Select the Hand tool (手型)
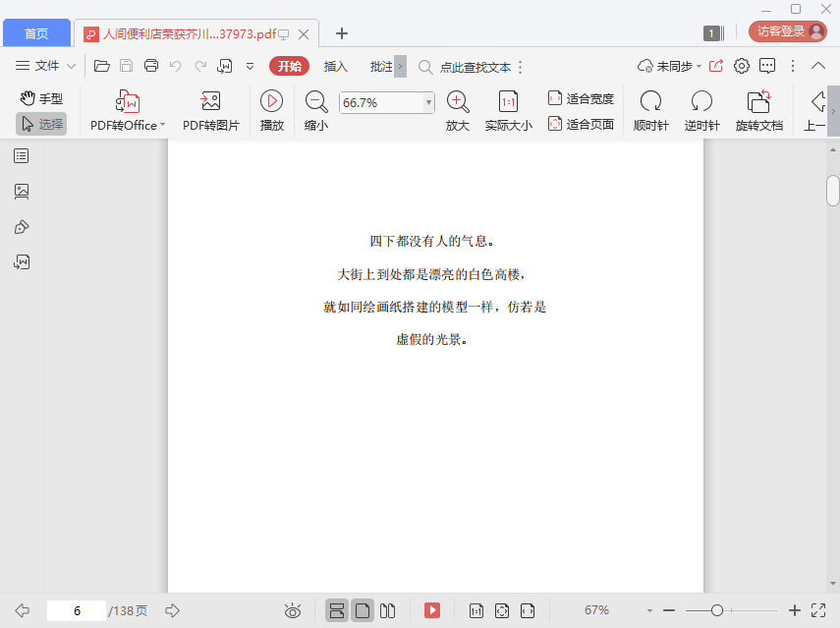 (x=41, y=98)
